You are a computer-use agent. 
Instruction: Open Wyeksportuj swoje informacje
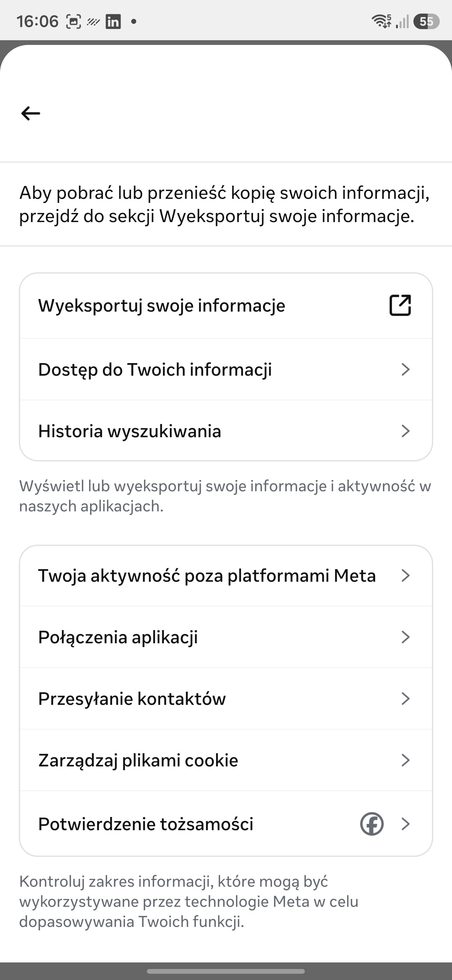pyautogui.click(x=226, y=306)
